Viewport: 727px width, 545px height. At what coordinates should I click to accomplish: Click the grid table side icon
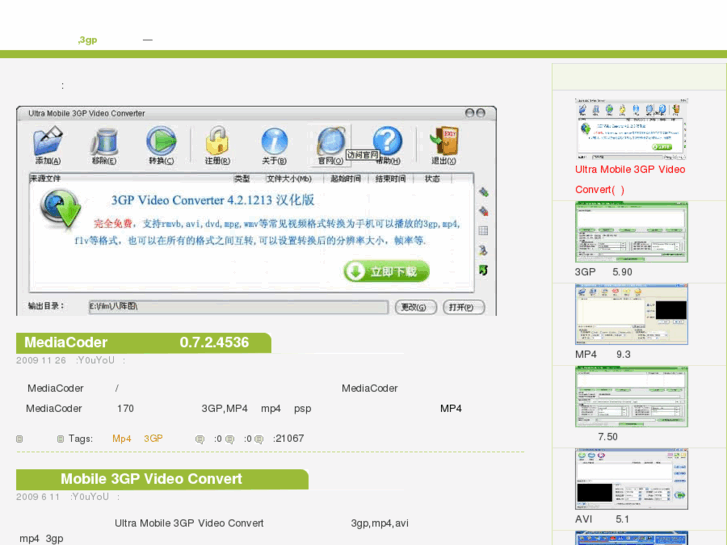click(483, 231)
